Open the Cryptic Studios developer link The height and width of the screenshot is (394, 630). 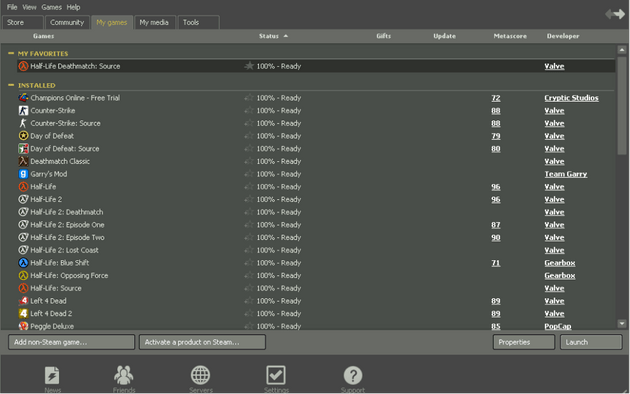(571, 98)
